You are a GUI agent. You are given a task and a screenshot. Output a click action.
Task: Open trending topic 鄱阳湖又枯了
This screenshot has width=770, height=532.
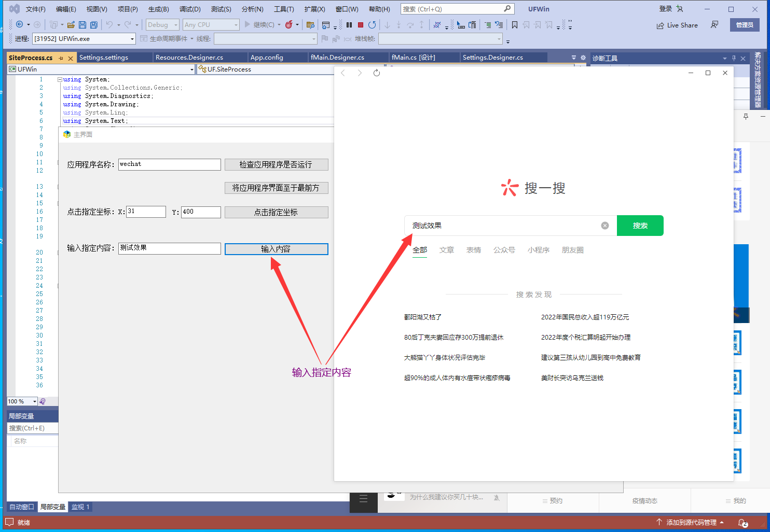coord(423,317)
